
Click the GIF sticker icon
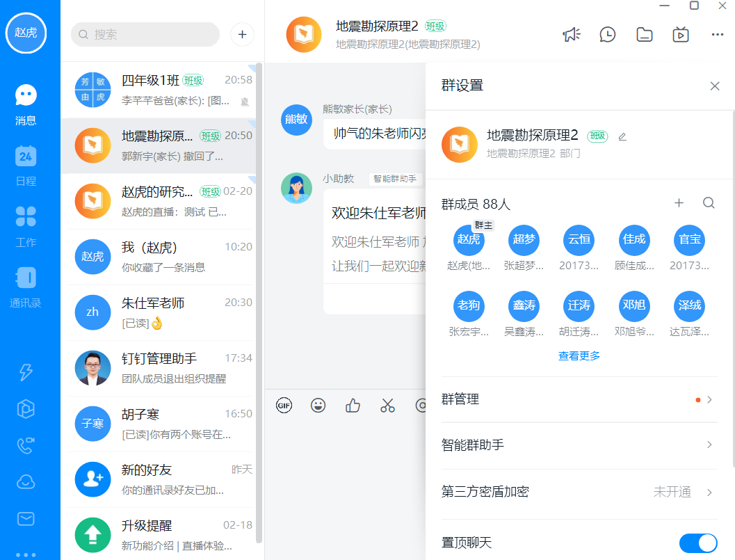click(284, 406)
